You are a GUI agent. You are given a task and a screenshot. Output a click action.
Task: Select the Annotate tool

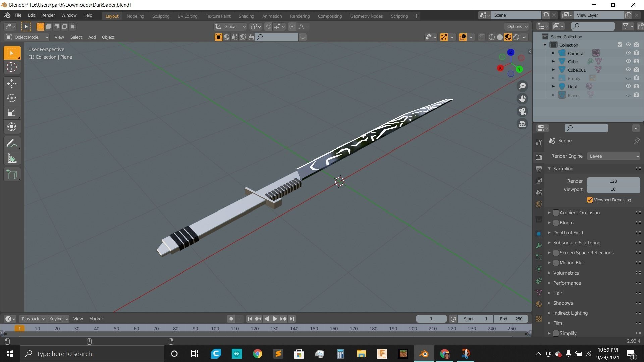(12, 143)
